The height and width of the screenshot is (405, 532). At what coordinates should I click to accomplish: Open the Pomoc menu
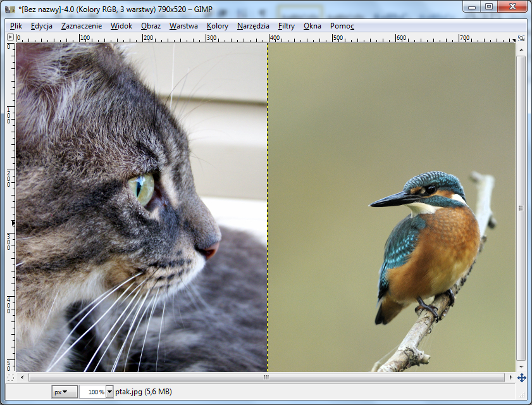pos(342,26)
